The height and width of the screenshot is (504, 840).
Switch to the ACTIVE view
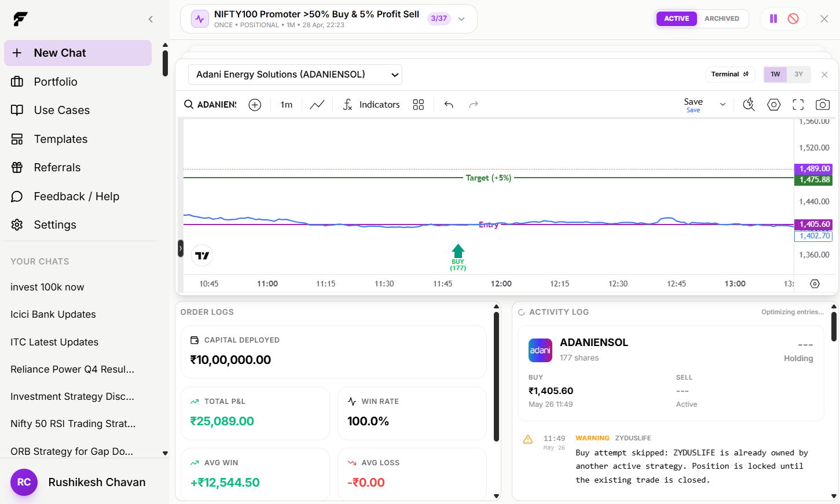677,19
